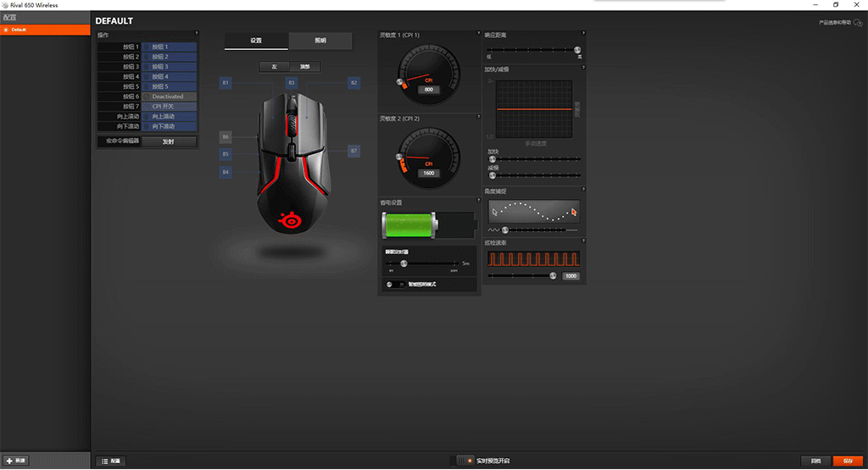Click the list icon 配置 button
Viewport: 868px width, 470px height.
[x=111, y=461]
